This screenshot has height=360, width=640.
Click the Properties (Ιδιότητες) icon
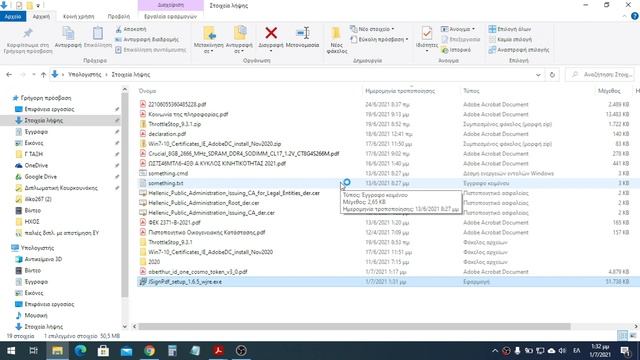427,33
